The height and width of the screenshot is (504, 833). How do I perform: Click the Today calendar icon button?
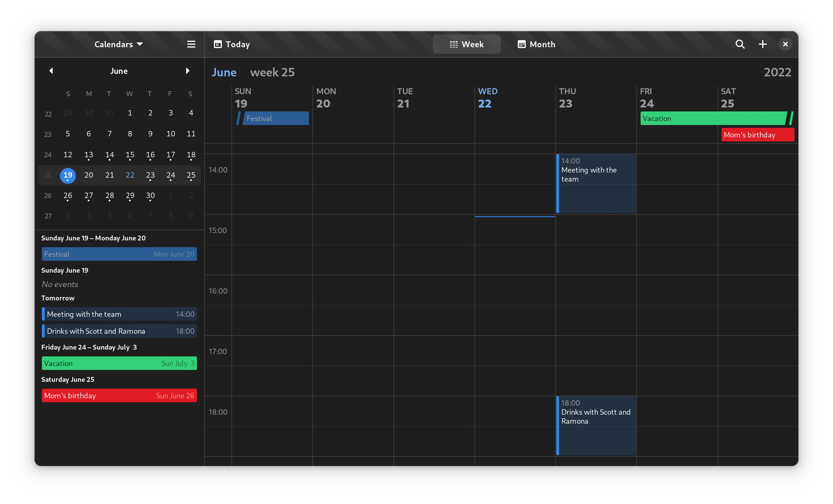pyautogui.click(x=232, y=44)
